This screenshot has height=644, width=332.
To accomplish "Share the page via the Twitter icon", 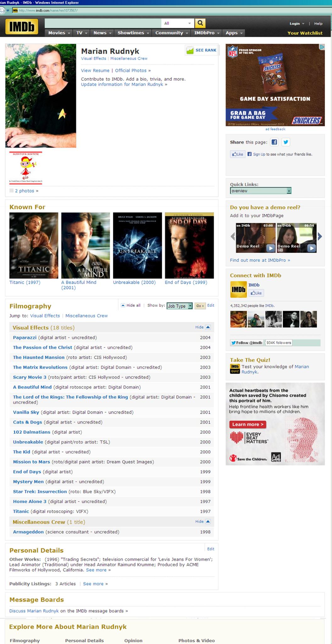I will point(286,142).
